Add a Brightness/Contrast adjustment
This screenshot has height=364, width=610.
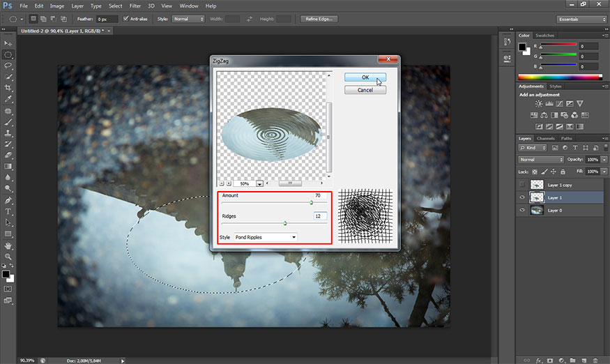click(x=540, y=103)
